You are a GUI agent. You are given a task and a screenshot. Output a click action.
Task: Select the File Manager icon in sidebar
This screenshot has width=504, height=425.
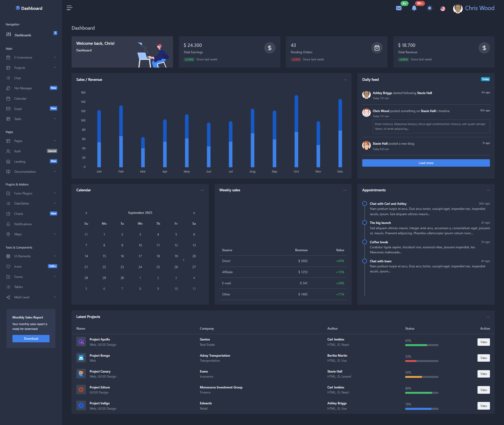(9, 88)
